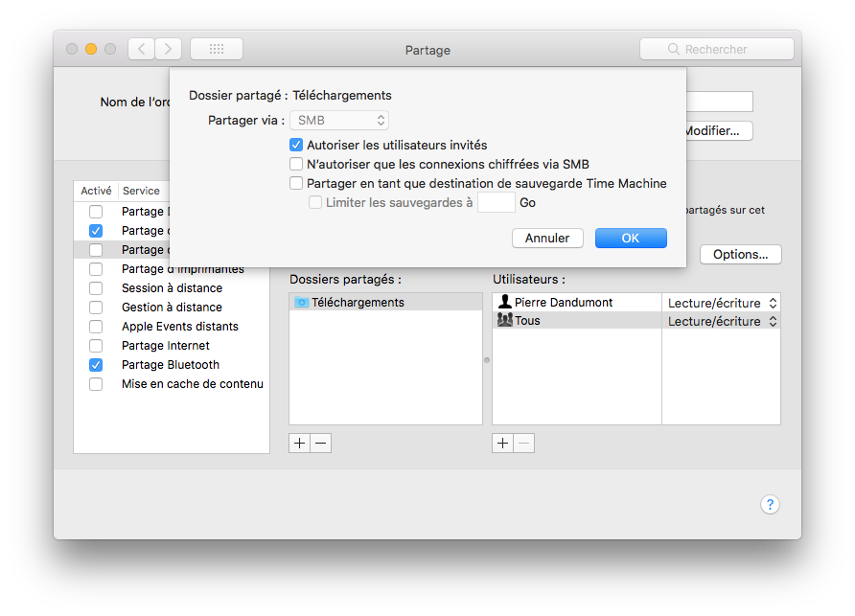This screenshot has width=855, height=616.
Task: Select the Session à distance service row
Action: 172,287
